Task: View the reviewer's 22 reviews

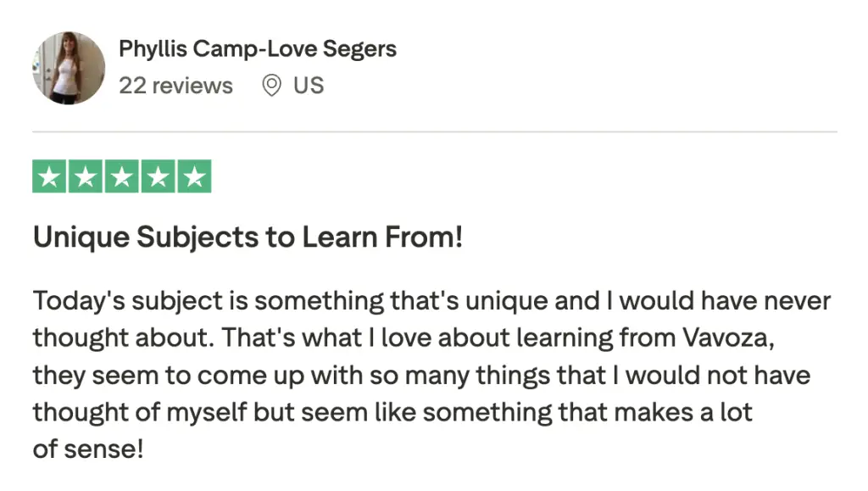Action: pos(175,86)
